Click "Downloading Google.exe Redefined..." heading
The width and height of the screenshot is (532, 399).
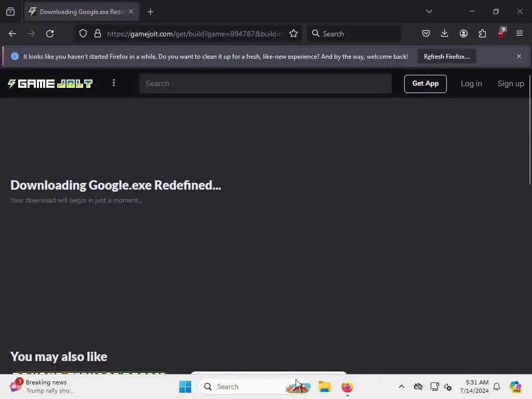[x=116, y=185]
